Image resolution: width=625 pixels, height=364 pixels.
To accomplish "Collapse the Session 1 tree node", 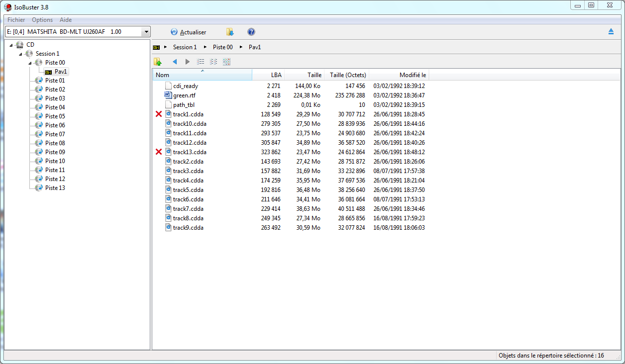I will [21, 54].
